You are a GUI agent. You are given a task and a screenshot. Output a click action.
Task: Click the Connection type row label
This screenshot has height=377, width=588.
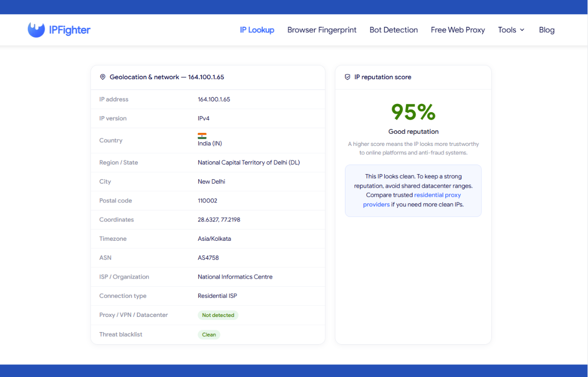tap(123, 296)
